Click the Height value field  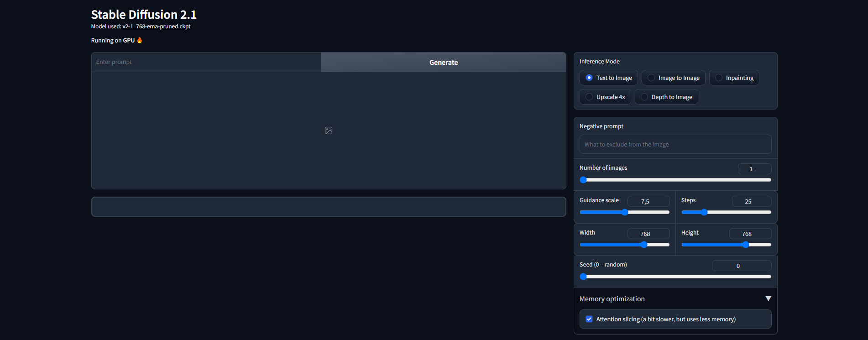(x=750, y=234)
